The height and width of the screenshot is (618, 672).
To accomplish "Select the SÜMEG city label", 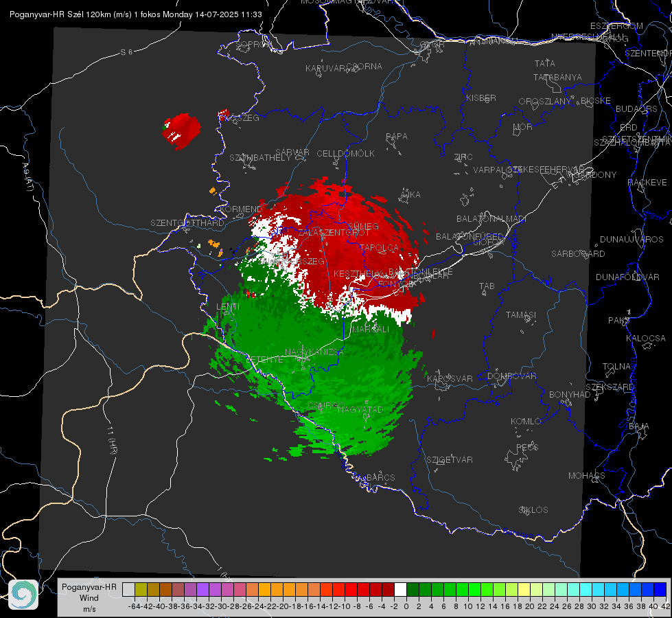I will (363, 227).
